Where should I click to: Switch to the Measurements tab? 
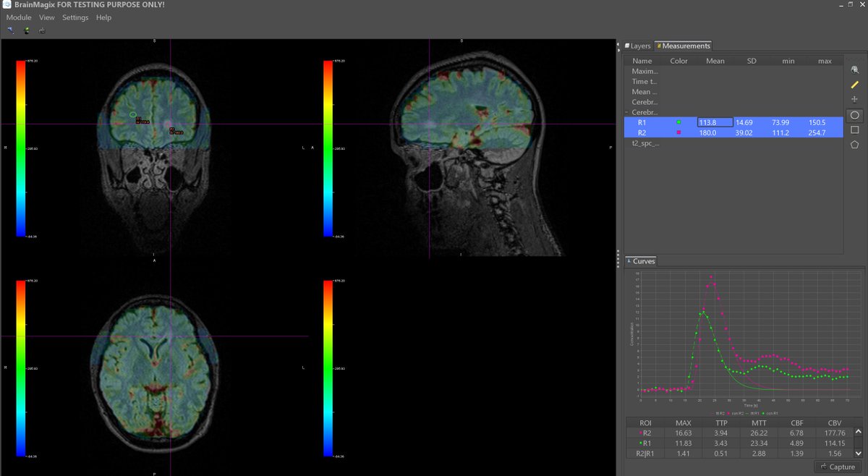(x=684, y=46)
